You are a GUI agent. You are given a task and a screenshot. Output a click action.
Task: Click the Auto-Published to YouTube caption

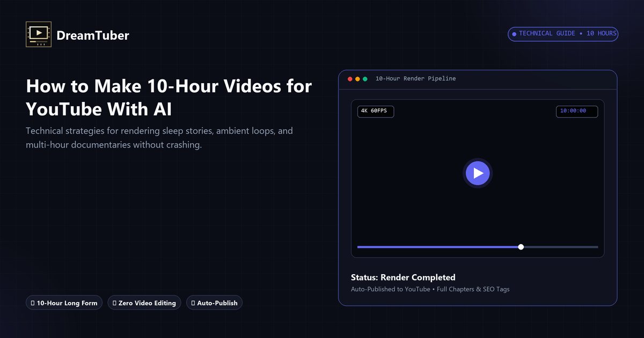click(x=430, y=289)
